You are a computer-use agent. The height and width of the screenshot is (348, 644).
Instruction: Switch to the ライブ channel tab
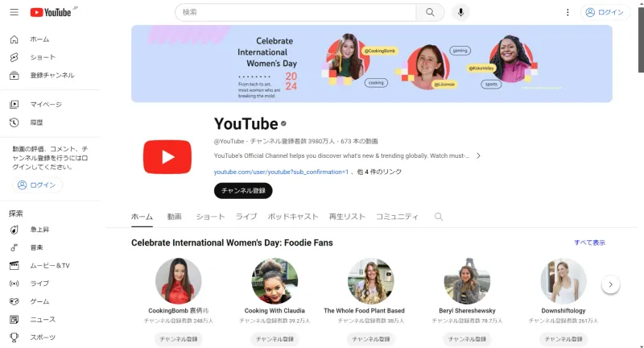246,217
